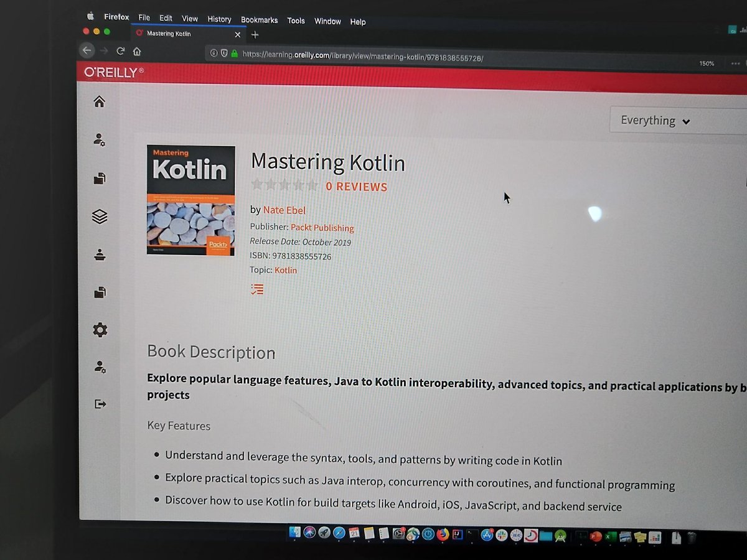The width and height of the screenshot is (747, 560).
Task: Launch Siri from the Dock
Action: 309,533
